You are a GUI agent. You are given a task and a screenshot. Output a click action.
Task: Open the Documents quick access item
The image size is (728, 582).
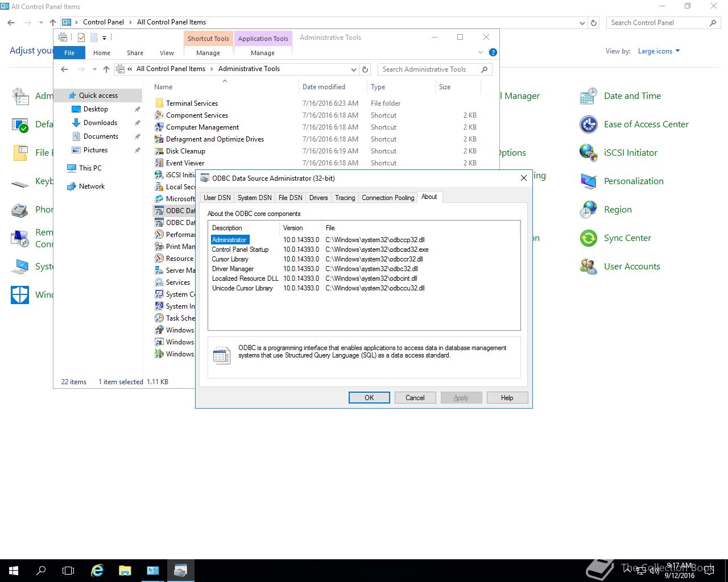pos(101,136)
